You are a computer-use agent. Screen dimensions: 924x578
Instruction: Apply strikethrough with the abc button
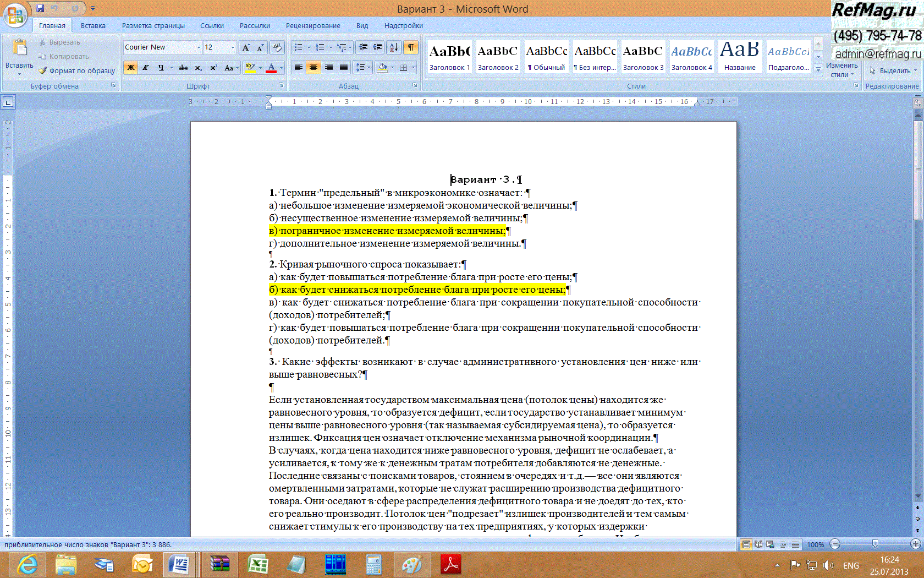[x=183, y=68]
